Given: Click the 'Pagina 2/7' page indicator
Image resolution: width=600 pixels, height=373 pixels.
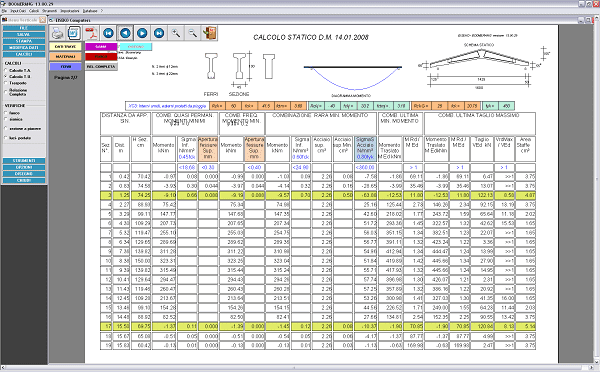Looking at the screenshot, I should (x=65, y=78).
